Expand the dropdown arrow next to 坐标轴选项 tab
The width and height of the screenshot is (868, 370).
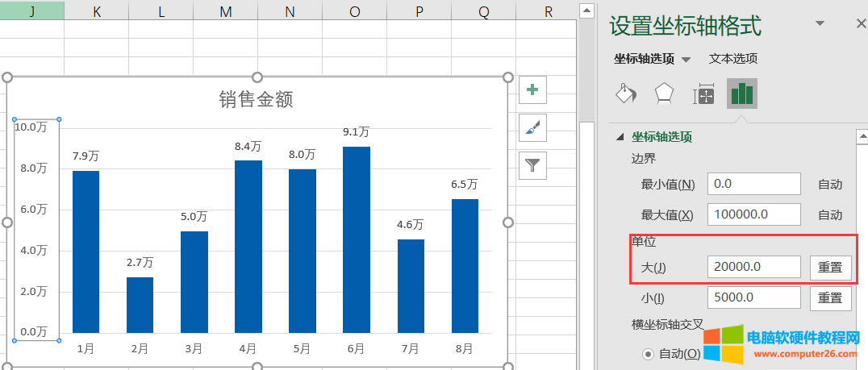pyautogui.click(x=686, y=60)
